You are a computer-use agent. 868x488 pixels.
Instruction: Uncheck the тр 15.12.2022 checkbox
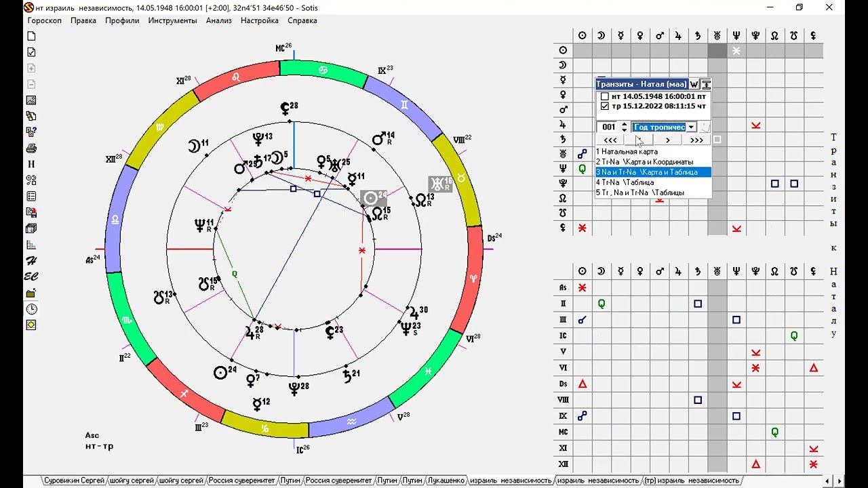click(605, 106)
